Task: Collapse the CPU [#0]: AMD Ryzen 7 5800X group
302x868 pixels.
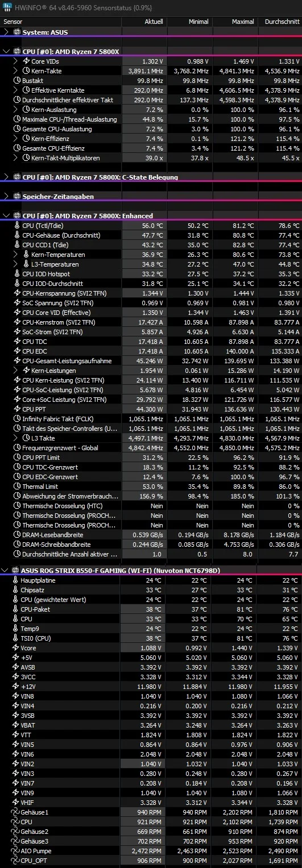Action: point(6,52)
